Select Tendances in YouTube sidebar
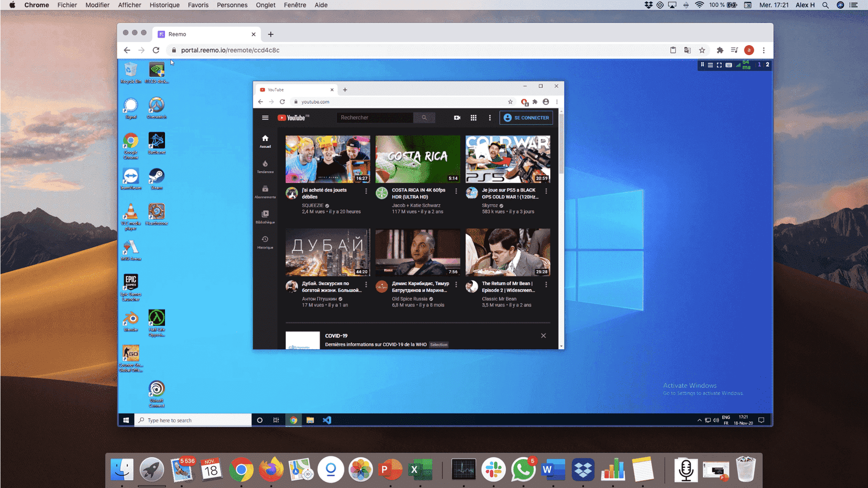 click(265, 167)
